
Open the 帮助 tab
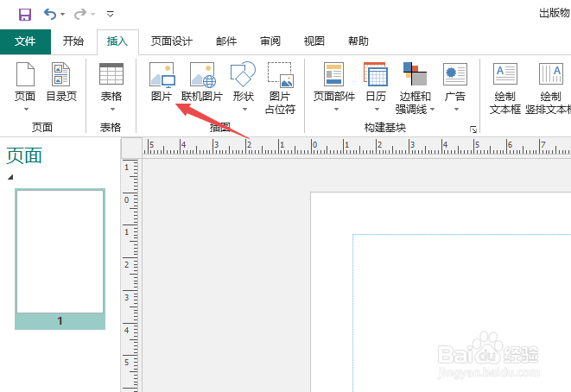click(x=358, y=41)
